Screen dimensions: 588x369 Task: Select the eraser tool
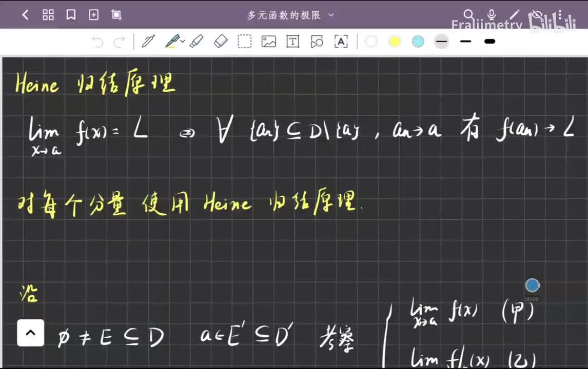click(x=221, y=41)
